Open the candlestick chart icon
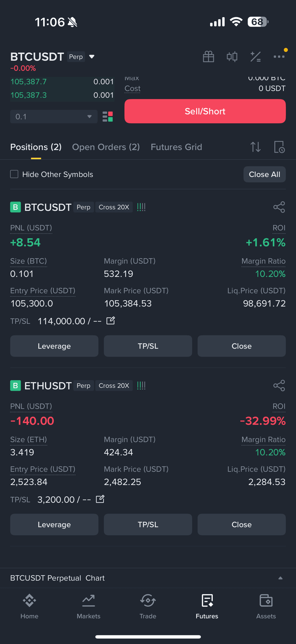The image size is (296, 644). (232, 57)
